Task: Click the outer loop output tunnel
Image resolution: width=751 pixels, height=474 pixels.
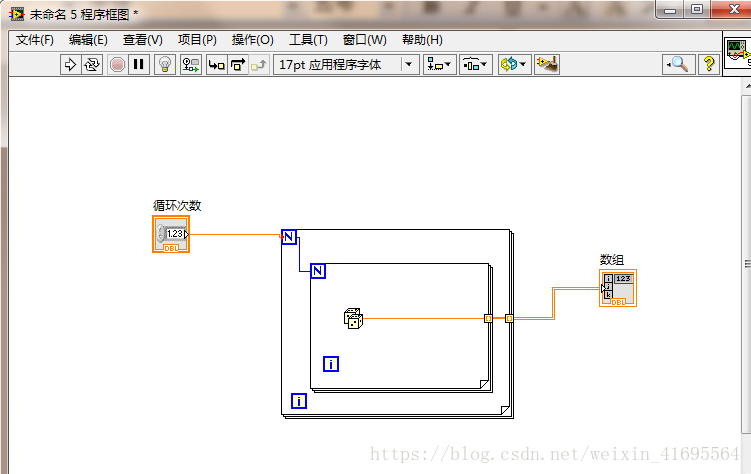Action: pos(509,318)
